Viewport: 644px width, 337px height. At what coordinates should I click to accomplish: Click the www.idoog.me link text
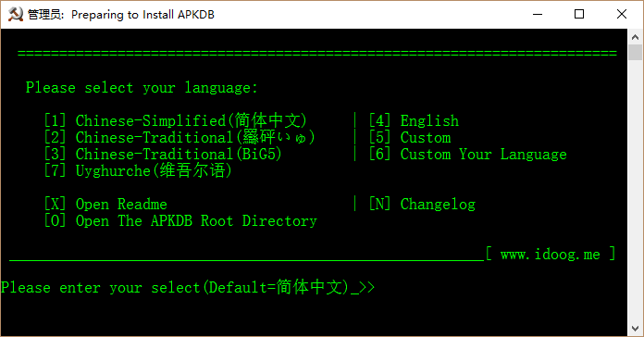click(x=550, y=254)
